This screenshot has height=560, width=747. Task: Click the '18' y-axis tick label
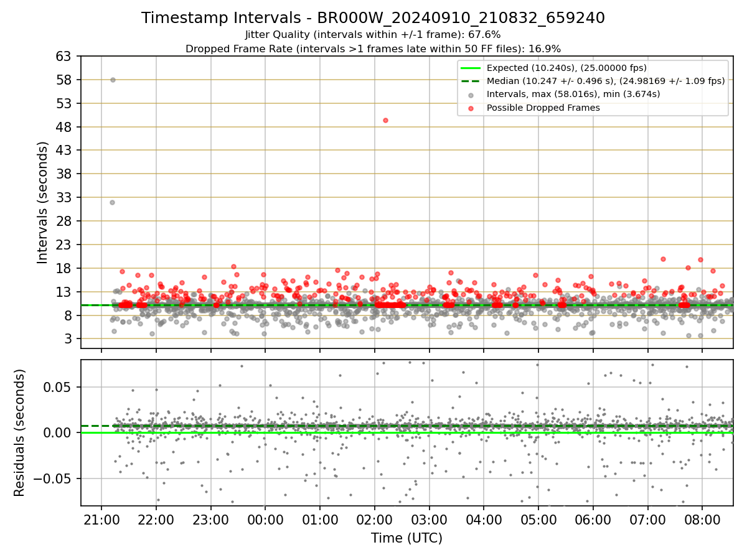[63, 268]
